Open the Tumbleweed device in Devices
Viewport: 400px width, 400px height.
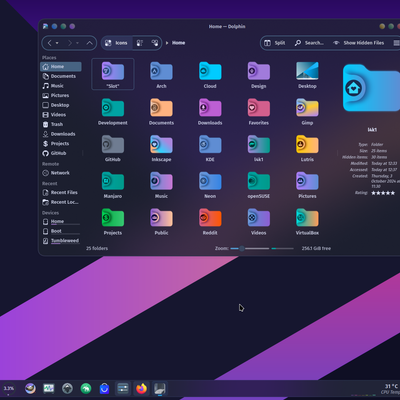pos(61,241)
